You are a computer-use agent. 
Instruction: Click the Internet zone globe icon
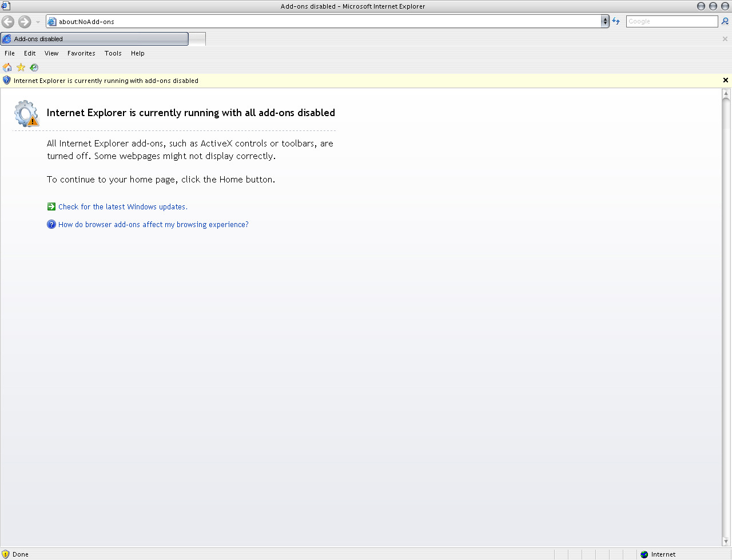(645, 554)
